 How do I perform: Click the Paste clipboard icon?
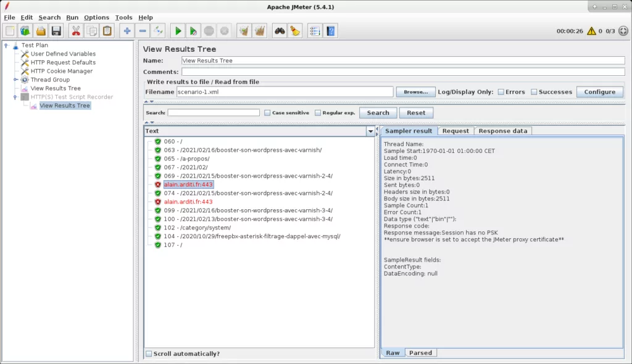click(107, 31)
